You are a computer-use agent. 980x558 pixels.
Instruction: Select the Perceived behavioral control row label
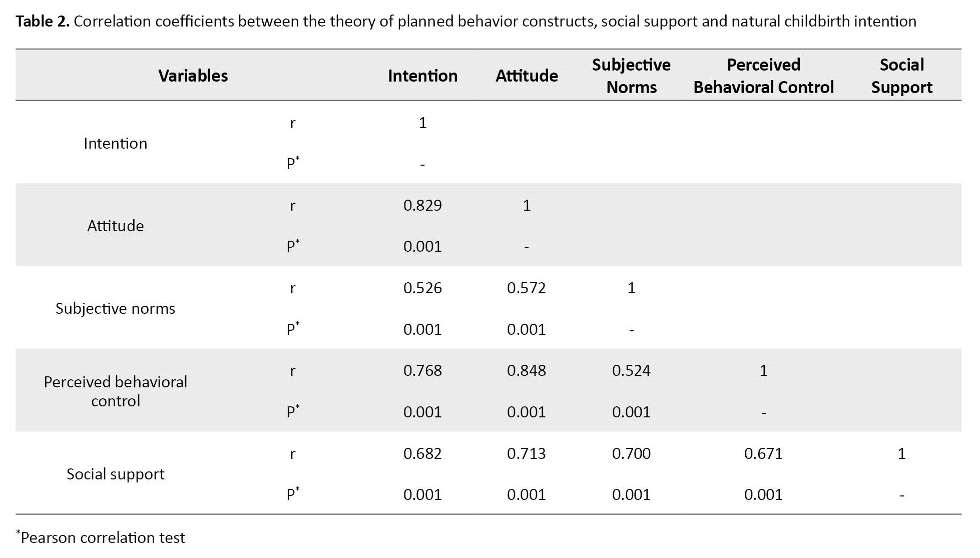coord(116,391)
